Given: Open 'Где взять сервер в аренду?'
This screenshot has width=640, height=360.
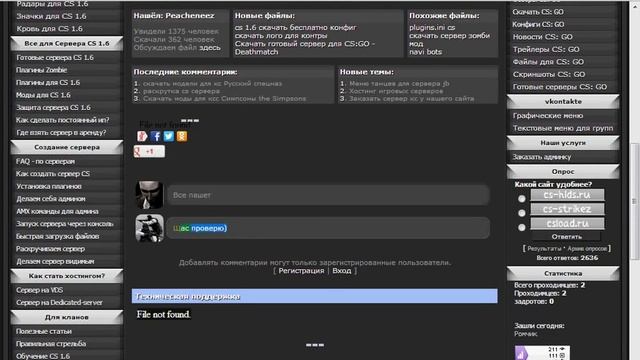Looking at the screenshot, I should (x=61, y=133).
